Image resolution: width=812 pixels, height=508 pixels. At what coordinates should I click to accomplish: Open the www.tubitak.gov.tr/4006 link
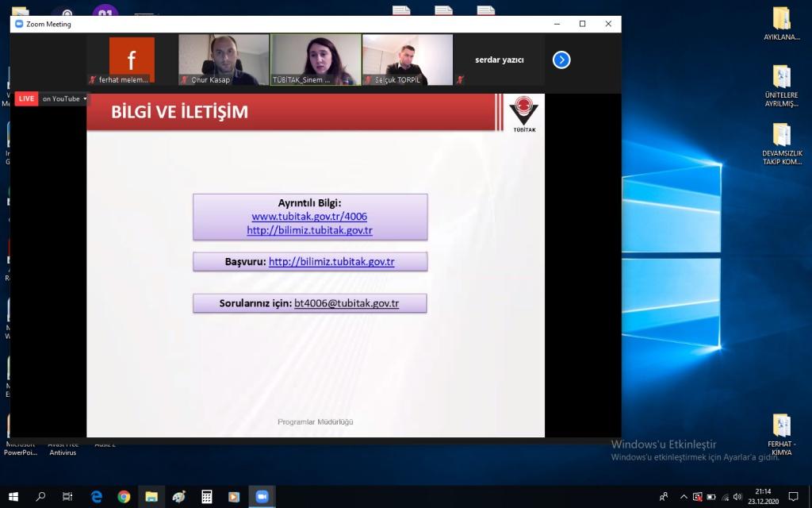point(309,217)
